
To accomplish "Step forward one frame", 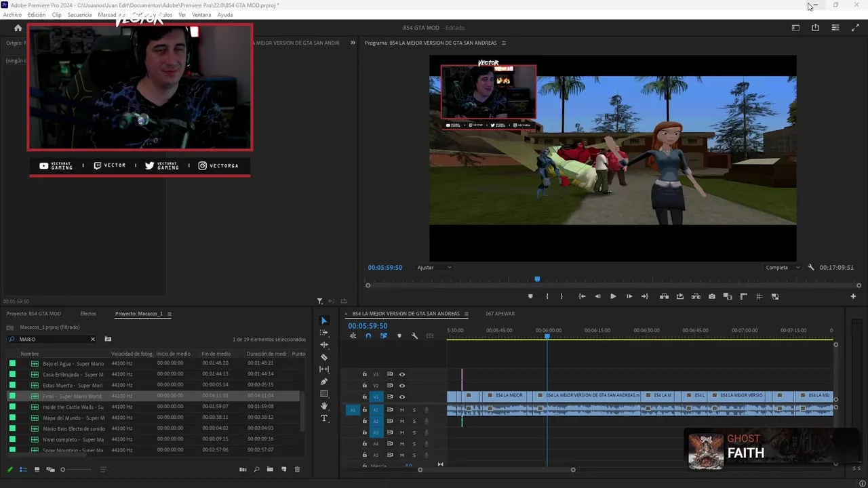I will click(x=629, y=296).
